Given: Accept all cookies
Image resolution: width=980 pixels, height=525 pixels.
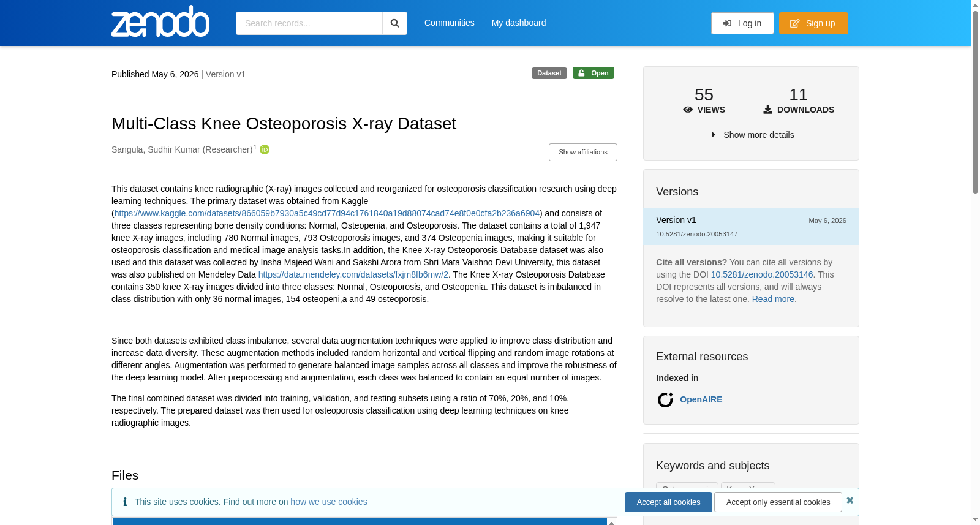Looking at the screenshot, I should 668,502.
